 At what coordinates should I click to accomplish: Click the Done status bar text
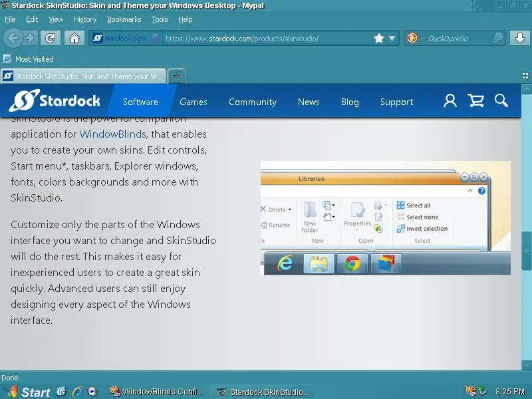(x=10, y=378)
